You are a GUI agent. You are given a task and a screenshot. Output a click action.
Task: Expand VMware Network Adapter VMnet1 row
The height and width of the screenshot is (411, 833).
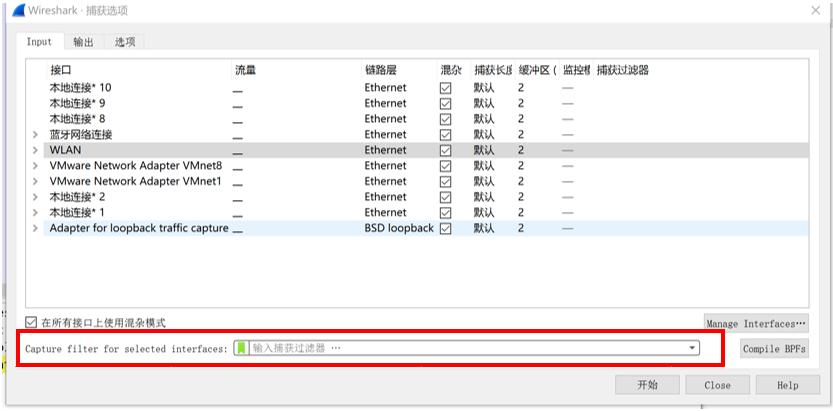click(35, 182)
